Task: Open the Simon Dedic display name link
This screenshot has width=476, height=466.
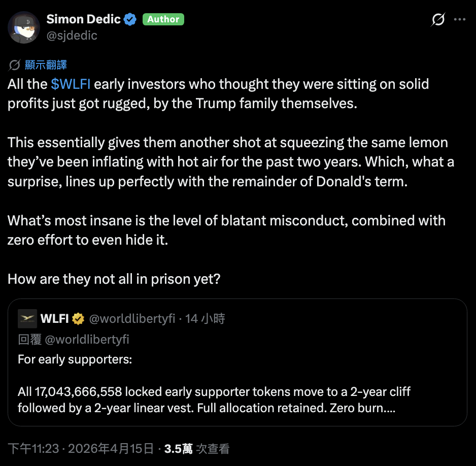Action: pos(83,19)
